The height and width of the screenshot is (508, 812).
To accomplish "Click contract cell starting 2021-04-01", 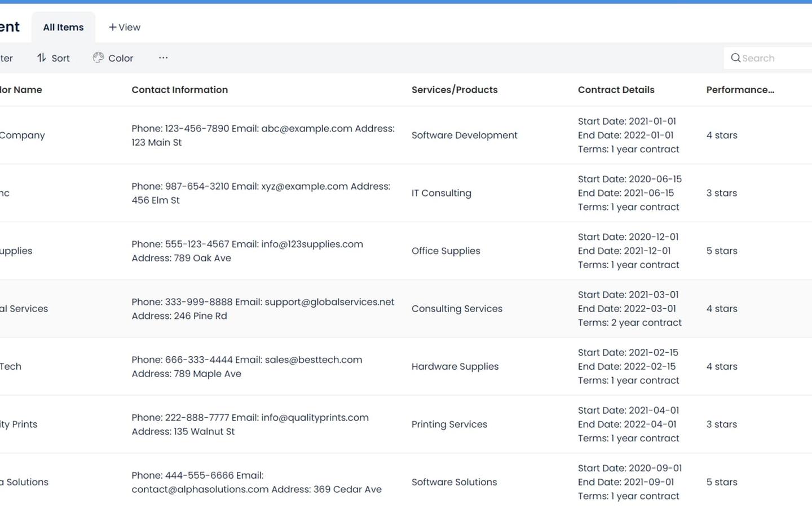I will click(629, 424).
